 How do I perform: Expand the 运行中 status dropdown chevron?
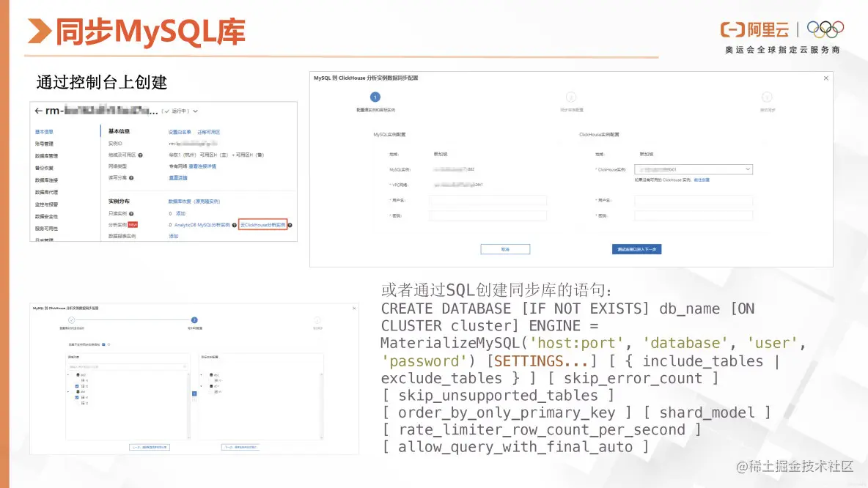pyautogui.click(x=196, y=111)
